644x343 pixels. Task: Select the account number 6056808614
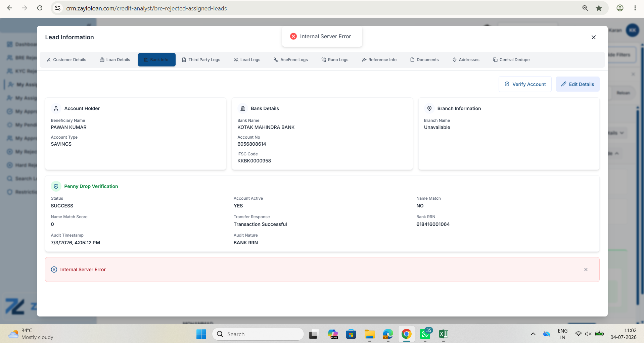(252, 144)
